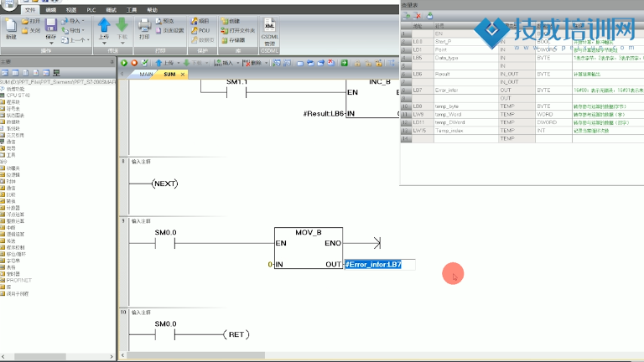Open the Previous dropdown in ribbon
Screen dimensions: 644x362
(88, 40)
